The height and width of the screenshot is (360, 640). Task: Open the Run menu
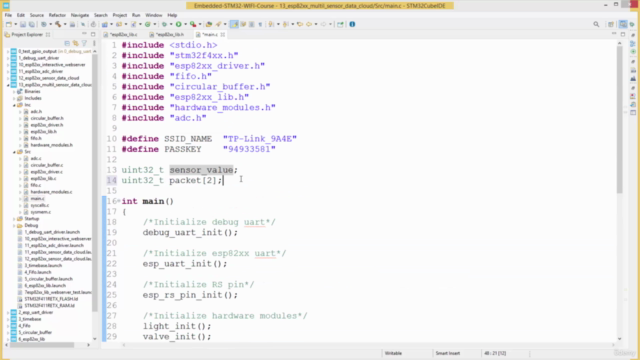[x=136, y=15]
